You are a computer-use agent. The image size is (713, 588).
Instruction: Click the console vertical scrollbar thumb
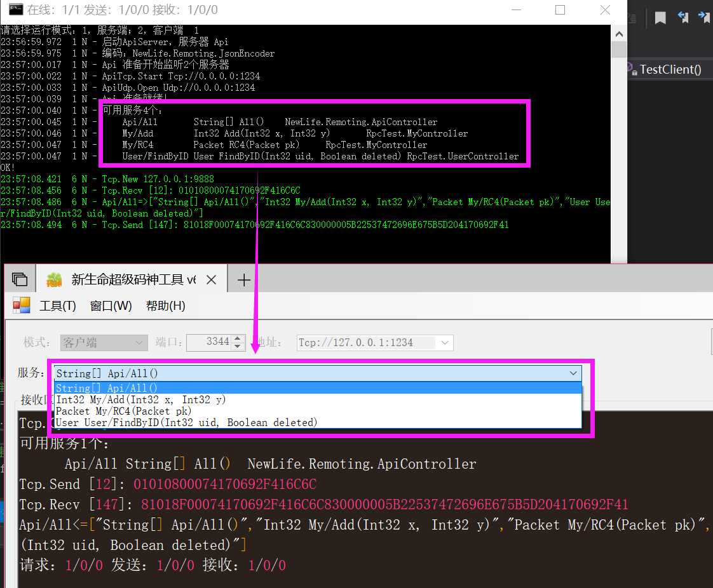pyautogui.click(x=619, y=49)
